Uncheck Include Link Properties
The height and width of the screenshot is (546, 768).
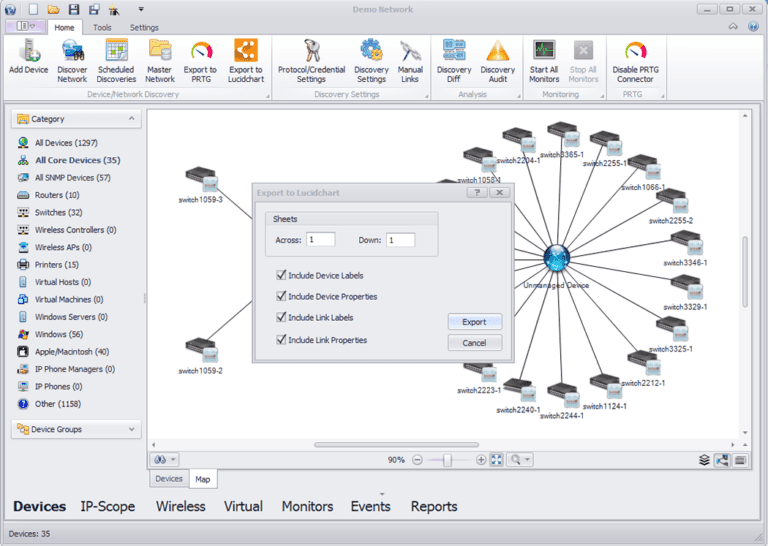click(x=281, y=339)
